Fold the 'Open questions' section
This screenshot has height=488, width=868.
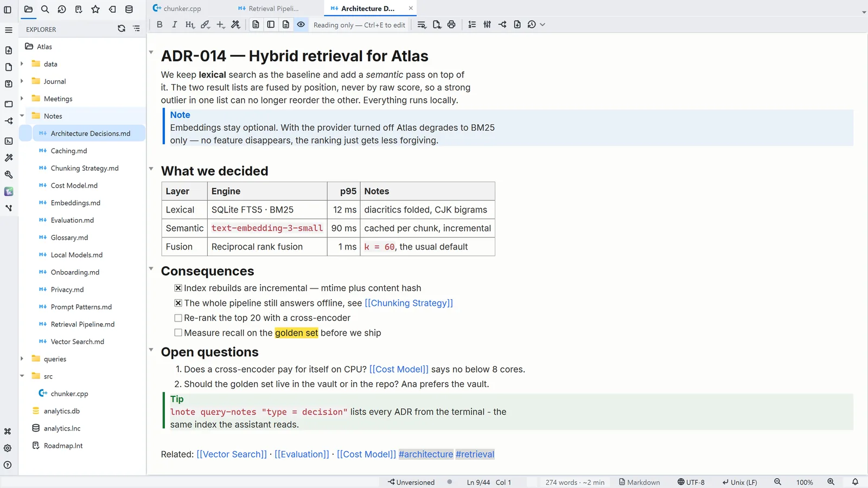click(151, 350)
